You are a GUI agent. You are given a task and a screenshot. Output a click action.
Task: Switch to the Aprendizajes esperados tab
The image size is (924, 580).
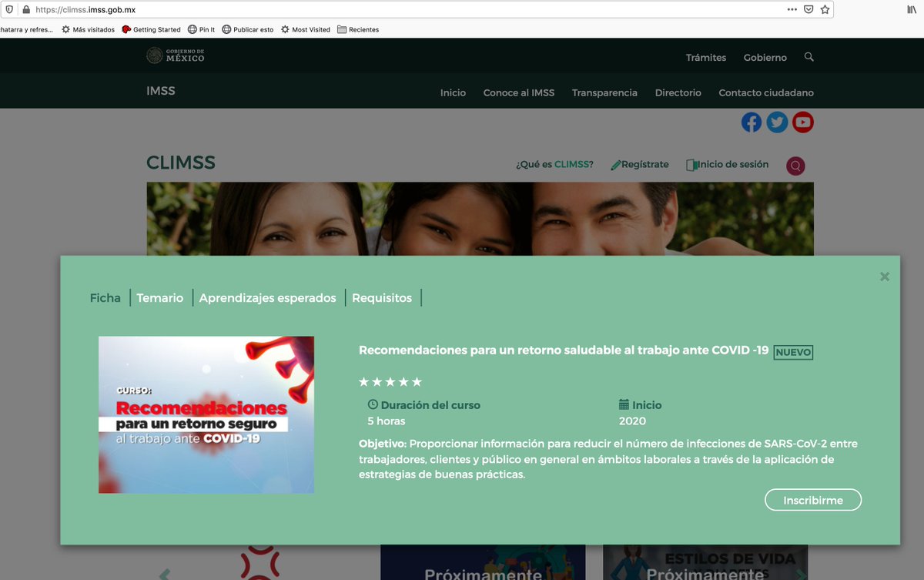pyautogui.click(x=268, y=298)
